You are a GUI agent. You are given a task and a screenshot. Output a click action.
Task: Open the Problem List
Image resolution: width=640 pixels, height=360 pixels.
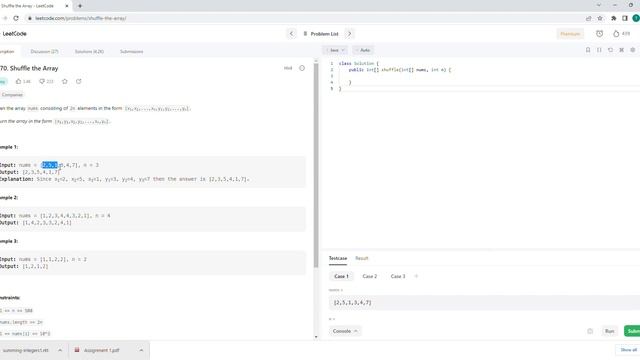321,34
